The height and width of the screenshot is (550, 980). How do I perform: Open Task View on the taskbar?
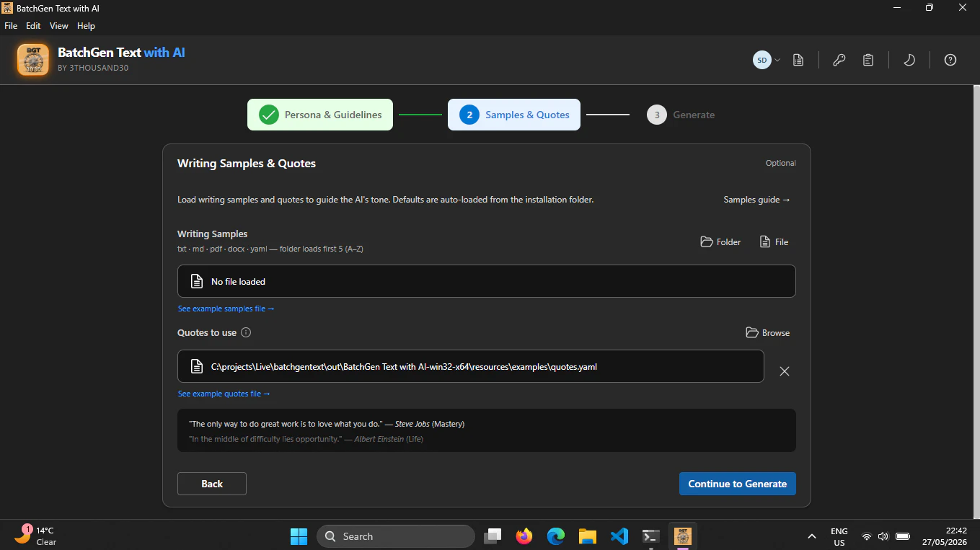(x=493, y=536)
